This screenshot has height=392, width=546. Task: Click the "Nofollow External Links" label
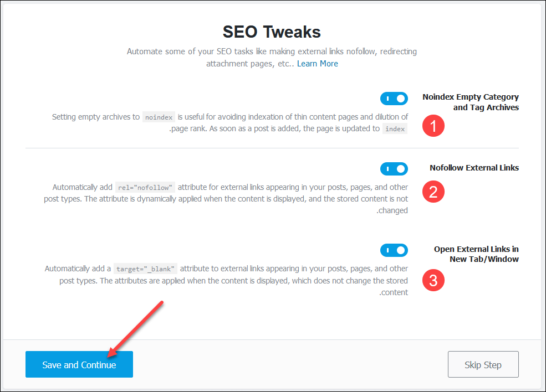click(x=474, y=168)
